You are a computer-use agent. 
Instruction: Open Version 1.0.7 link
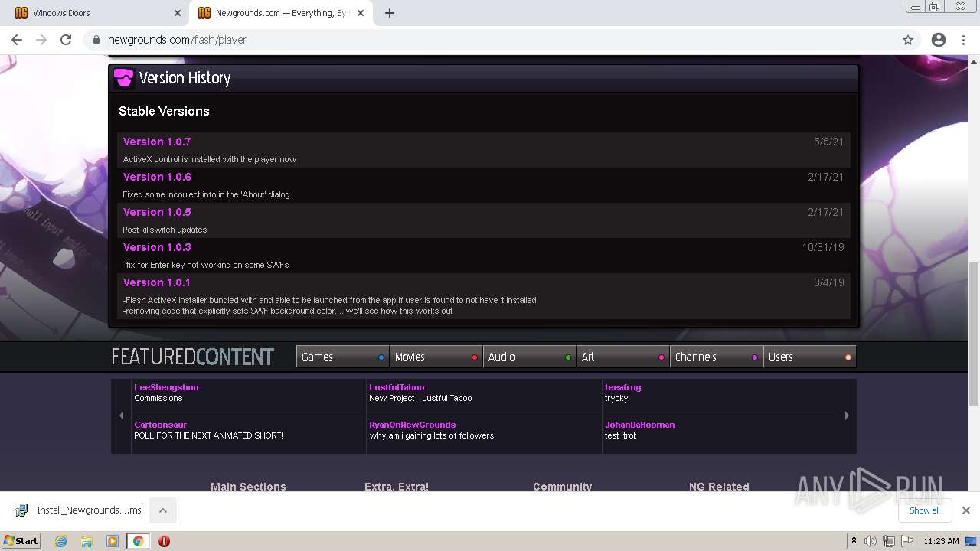pyautogui.click(x=157, y=142)
